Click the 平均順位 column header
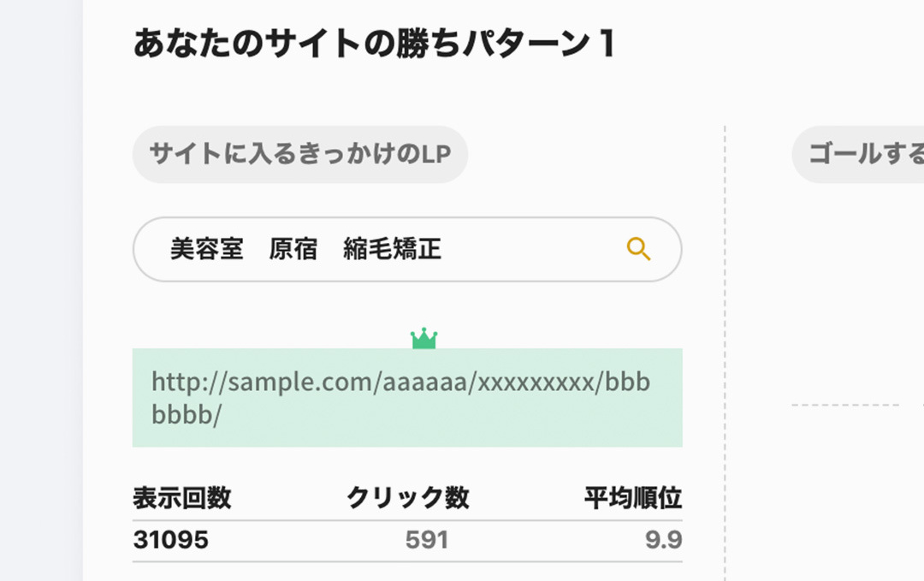Image resolution: width=924 pixels, height=581 pixels. point(633,498)
